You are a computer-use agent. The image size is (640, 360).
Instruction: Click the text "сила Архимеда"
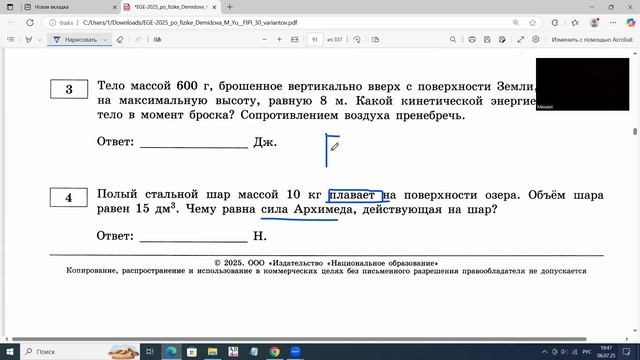307,209
